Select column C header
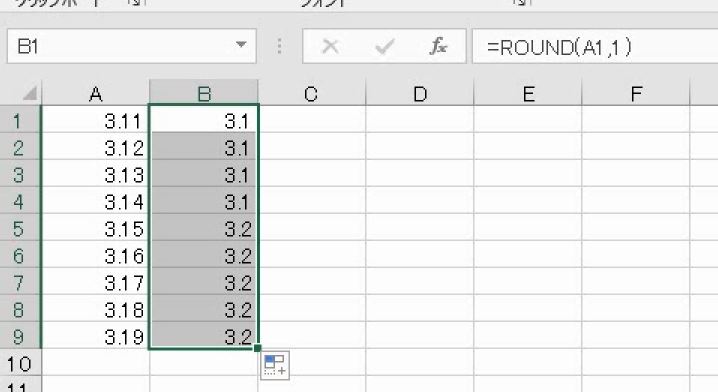The width and height of the screenshot is (718, 392). [x=311, y=93]
